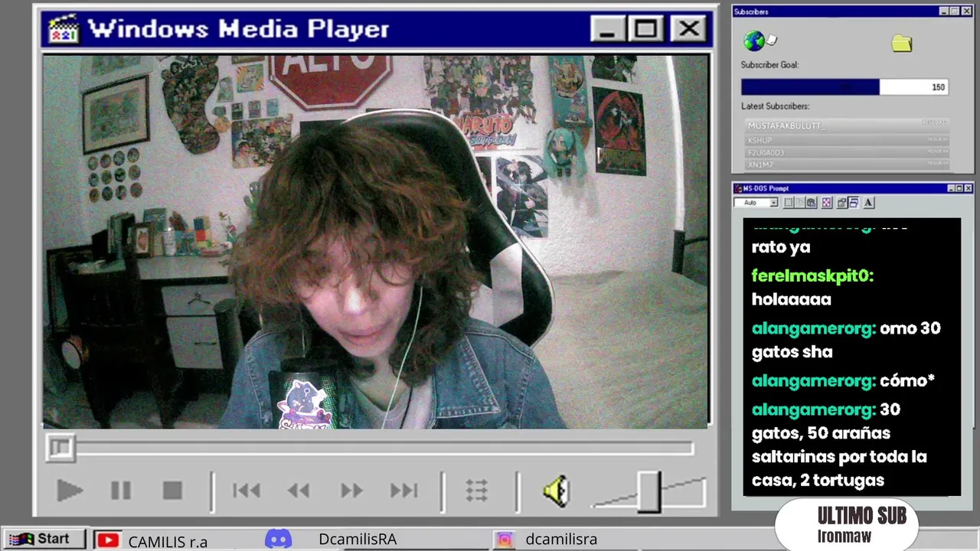The image size is (980, 551).
Task: Open the playlist icon in Media Player
Action: coord(477,491)
